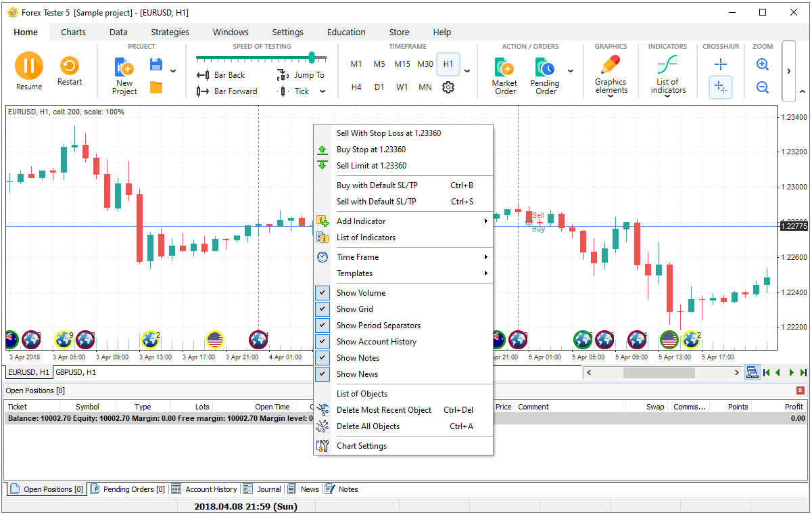The width and height of the screenshot is (812, 515).
Task: Click the speed of testing slider handle
Action: [x=312, y=58]
